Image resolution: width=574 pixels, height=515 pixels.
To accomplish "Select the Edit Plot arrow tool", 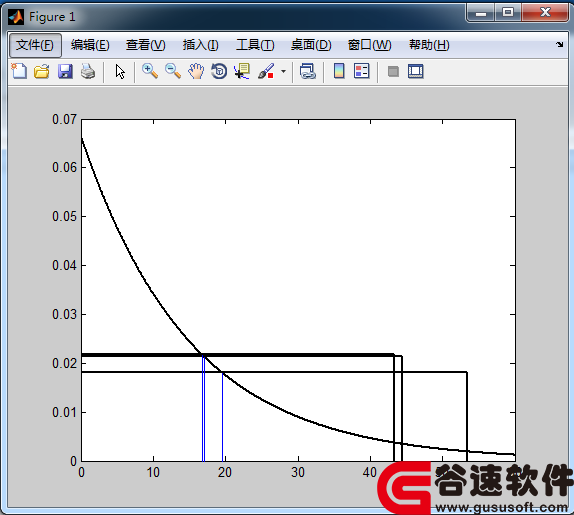I will coord(120,71).
